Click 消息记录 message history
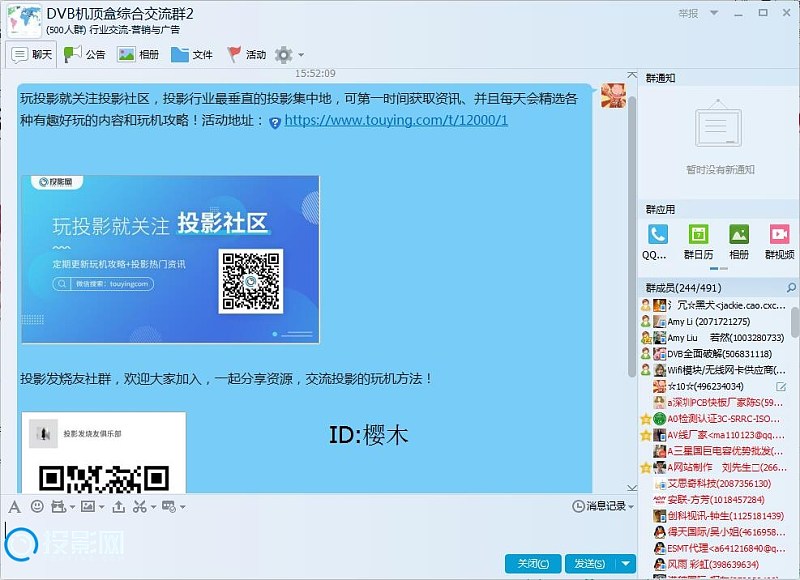Viewport: 800px width, 580px height. pos(606,506)
